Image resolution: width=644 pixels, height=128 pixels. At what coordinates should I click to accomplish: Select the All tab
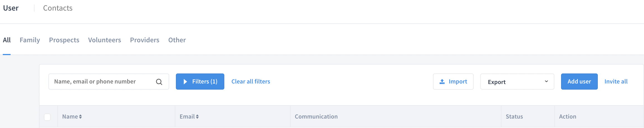(7, 40)
